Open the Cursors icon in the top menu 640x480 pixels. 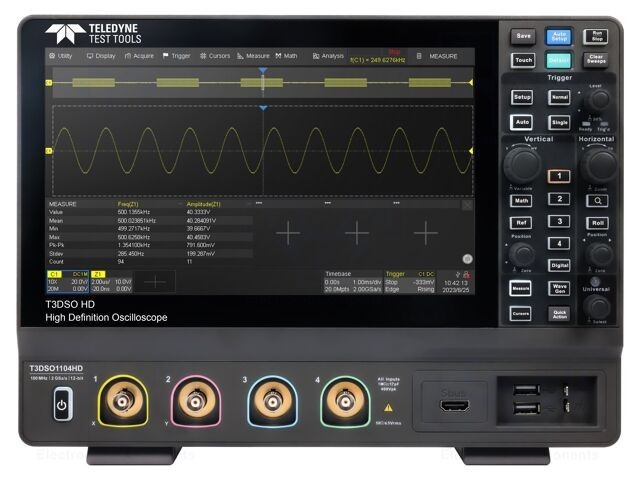click(x=214, y=56)
